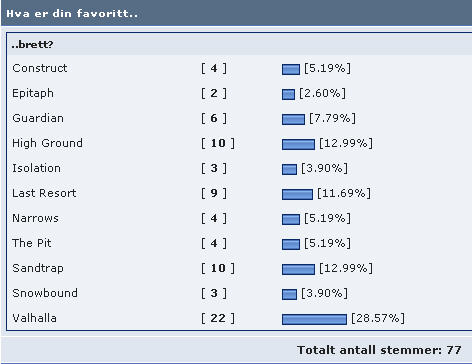
Task: Select the Snowbound poll entry
Action: [x=45, y=293]
